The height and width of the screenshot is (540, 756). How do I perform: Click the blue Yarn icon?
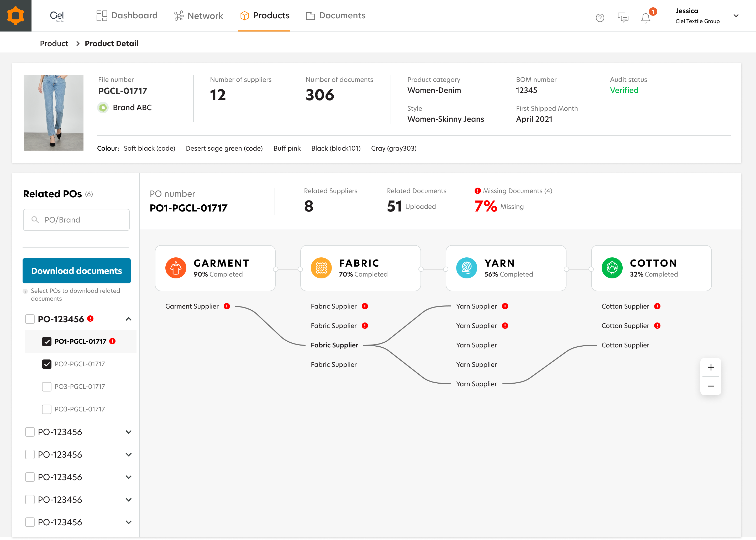pyautogui.click(x=466, y=268)
